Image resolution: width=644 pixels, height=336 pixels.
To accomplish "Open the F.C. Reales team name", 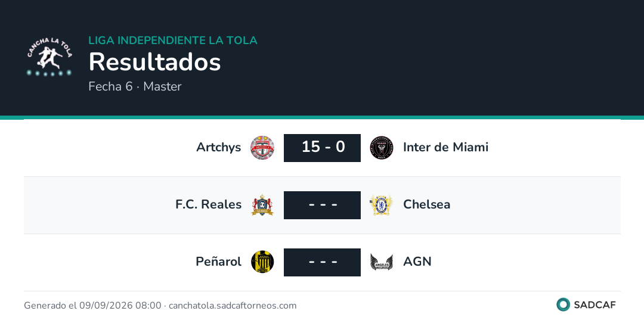I will pos(208,204).
